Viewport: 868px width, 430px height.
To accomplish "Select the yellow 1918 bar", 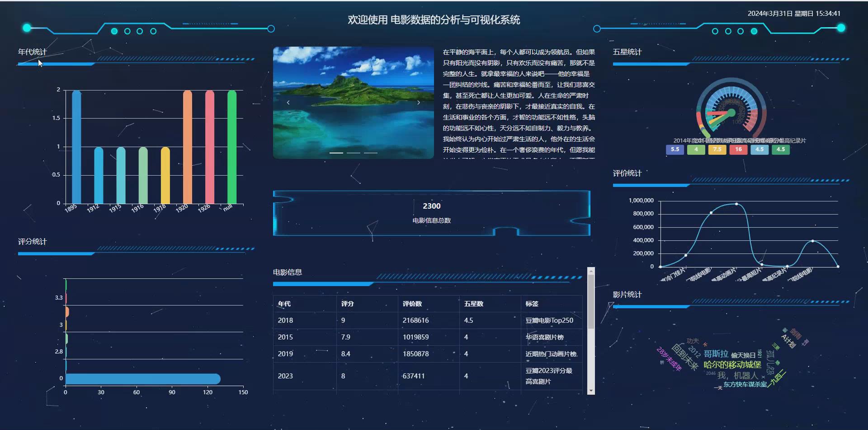I will (x=165, y=175).
